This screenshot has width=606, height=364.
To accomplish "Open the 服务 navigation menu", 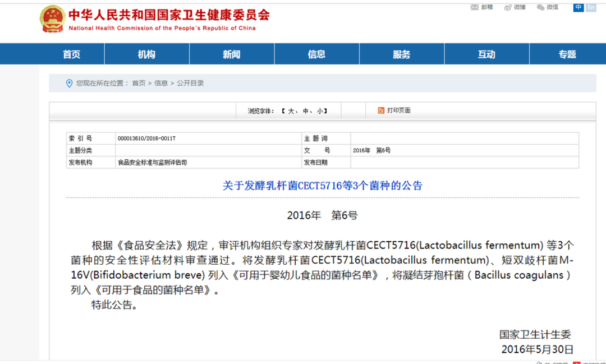I will tap(402, 54).
